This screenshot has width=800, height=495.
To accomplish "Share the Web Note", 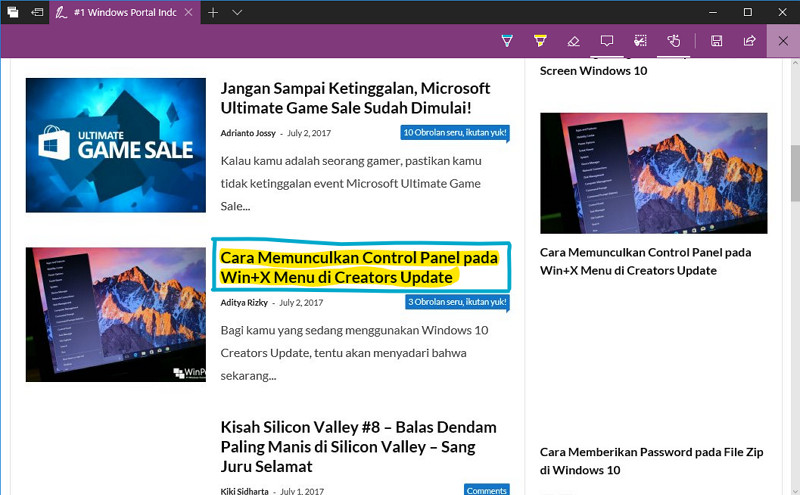I will pos(749,41).
